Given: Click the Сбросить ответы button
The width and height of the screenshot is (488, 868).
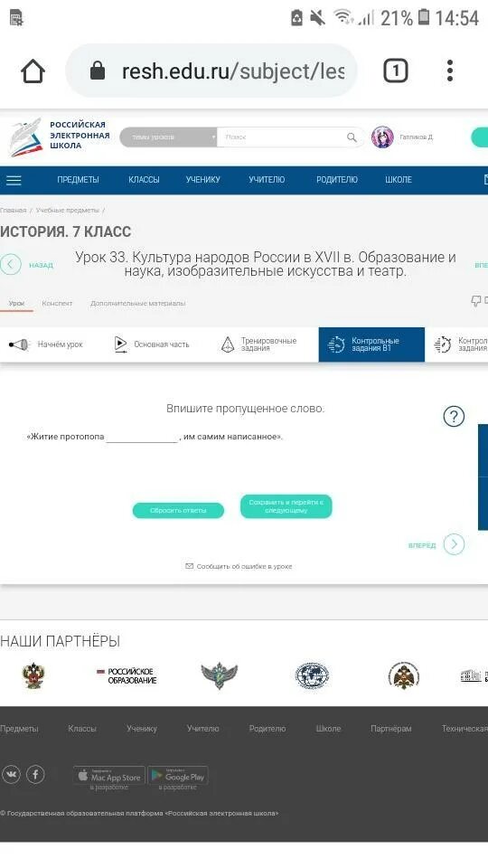Looking at the screenshot, I should 178,510.
